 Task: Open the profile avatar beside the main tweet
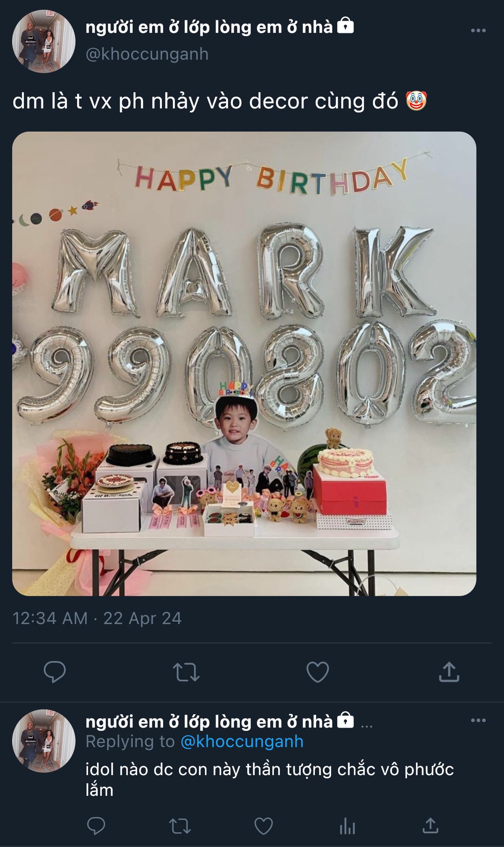point(44,41)
